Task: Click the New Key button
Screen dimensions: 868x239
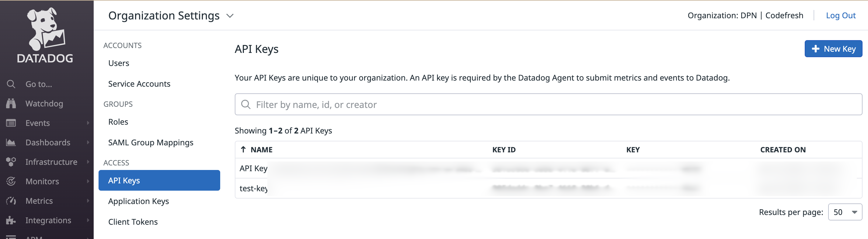Action: click(x=833, y=49)
